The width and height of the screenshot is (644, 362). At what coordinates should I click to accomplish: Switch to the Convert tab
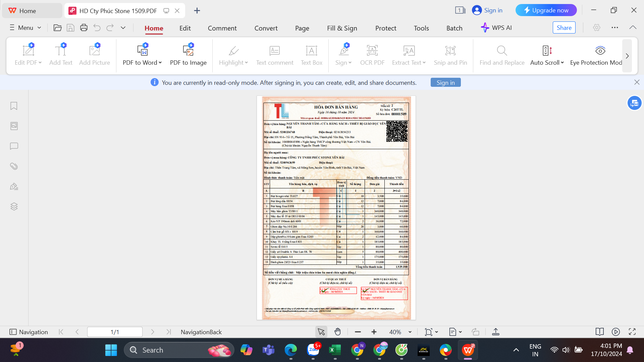pyautogui.click(x=266, y=28)
